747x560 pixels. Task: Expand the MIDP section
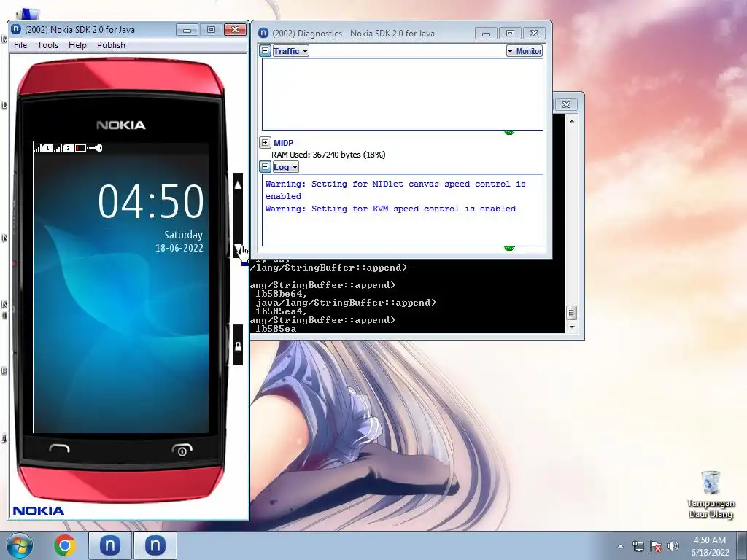(x=266, y=142)
